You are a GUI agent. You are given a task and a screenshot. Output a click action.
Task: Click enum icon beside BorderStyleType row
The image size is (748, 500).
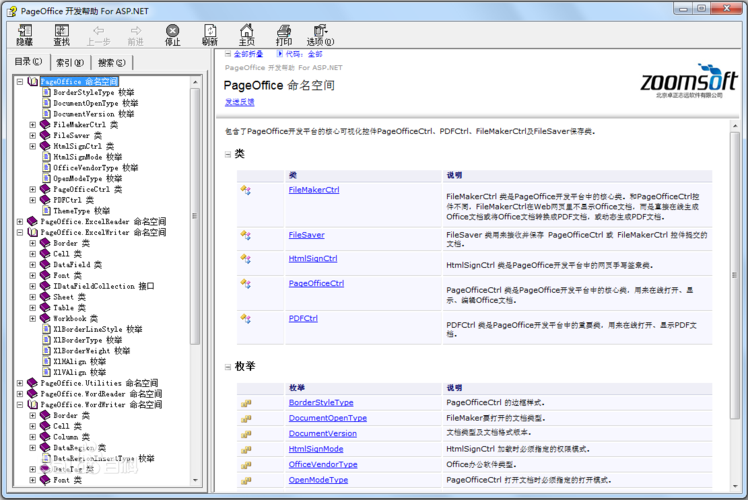tap(246, 404)
